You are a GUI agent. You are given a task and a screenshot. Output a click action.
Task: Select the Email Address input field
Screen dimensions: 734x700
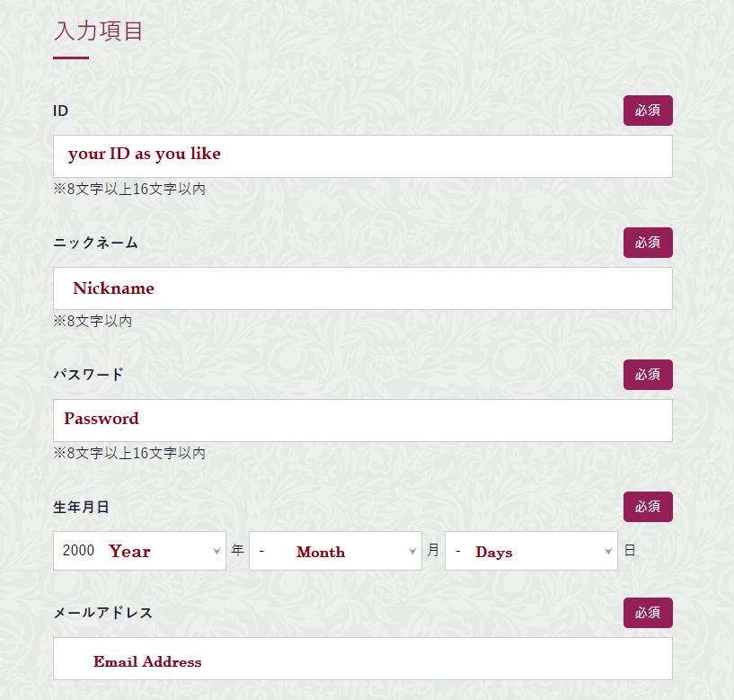tap(363, 659)
